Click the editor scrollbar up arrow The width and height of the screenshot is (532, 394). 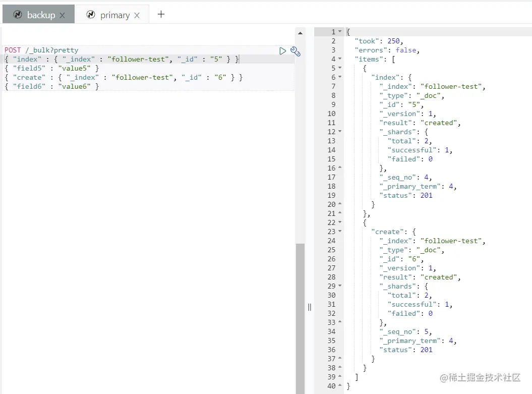[300, 33]
